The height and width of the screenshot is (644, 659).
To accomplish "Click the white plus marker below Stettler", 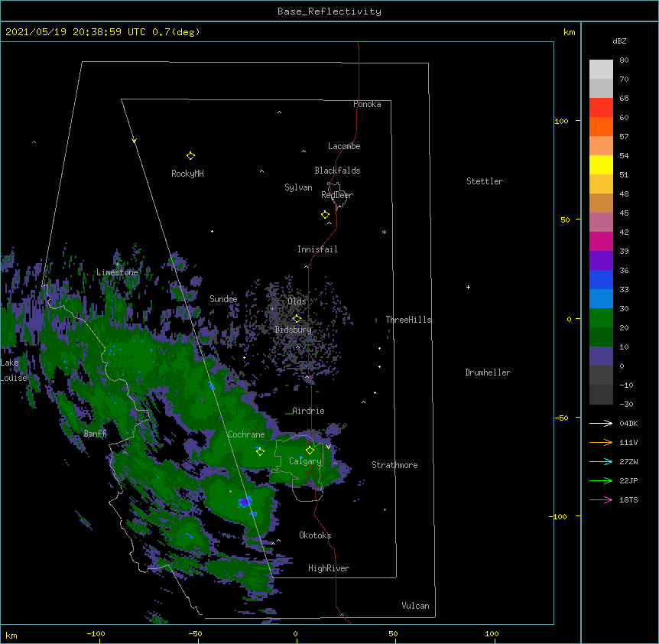I will 468,287.
